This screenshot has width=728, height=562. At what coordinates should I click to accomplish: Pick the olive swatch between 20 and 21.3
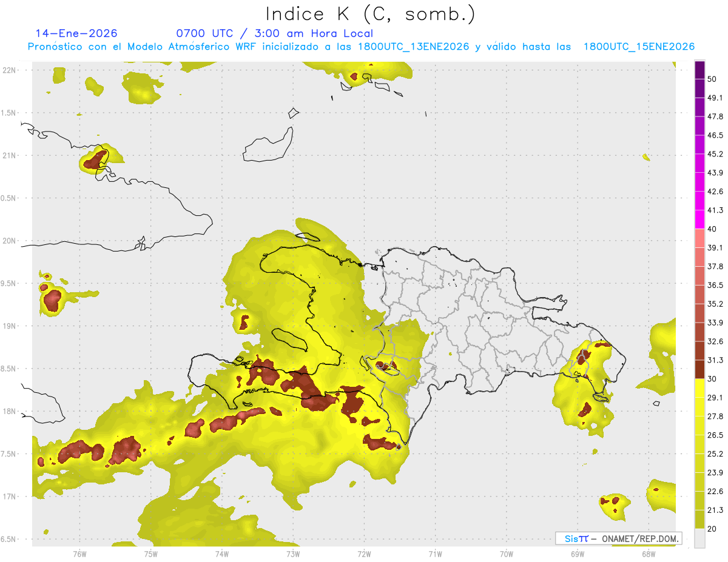tap(699, 520)
